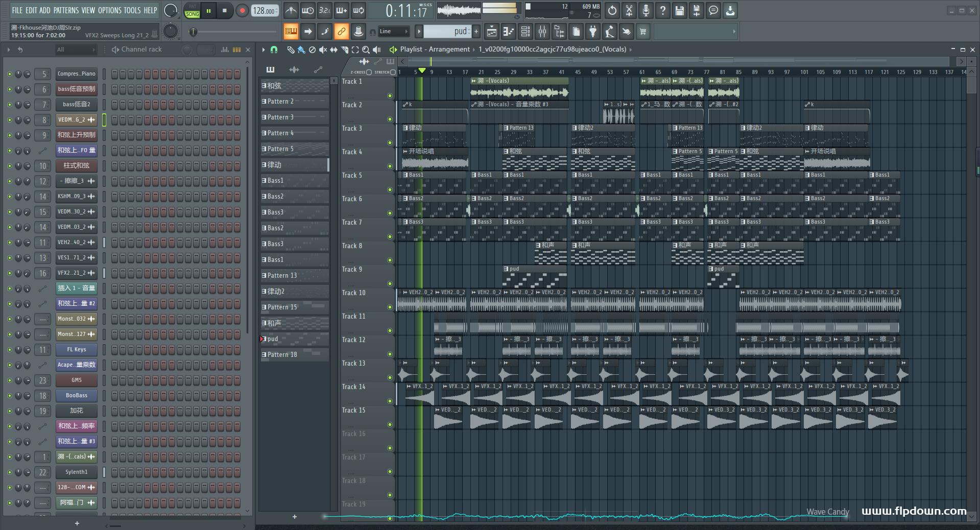
Task: Click the download content icon
Action: 730,10
